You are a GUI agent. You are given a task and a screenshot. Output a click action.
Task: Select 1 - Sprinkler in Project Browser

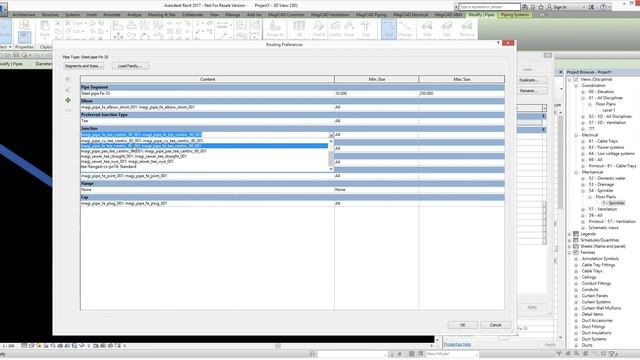click(x=613, y=203)
